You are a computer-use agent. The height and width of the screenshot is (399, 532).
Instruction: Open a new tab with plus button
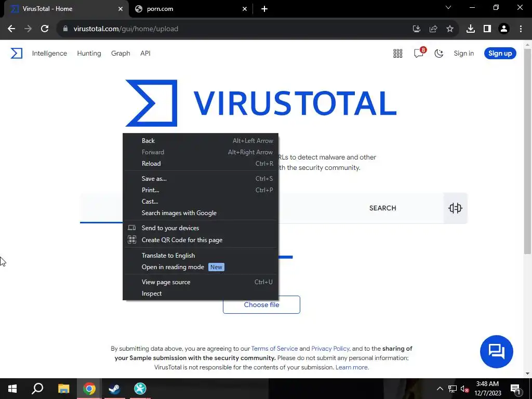point(264,9)
